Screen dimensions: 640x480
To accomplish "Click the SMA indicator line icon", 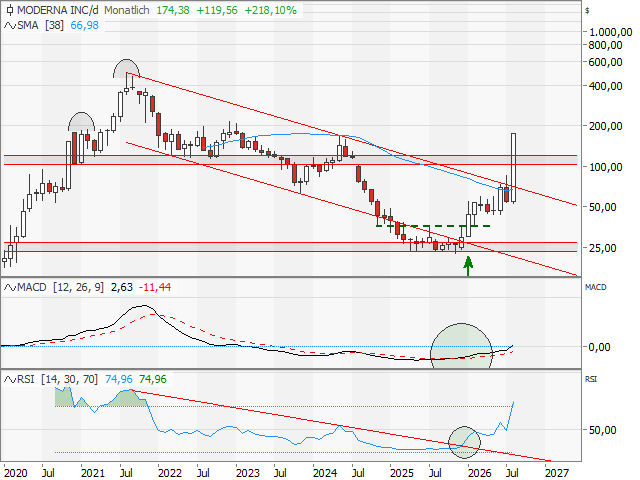I will pyautogui.click(x=9, y=26).
